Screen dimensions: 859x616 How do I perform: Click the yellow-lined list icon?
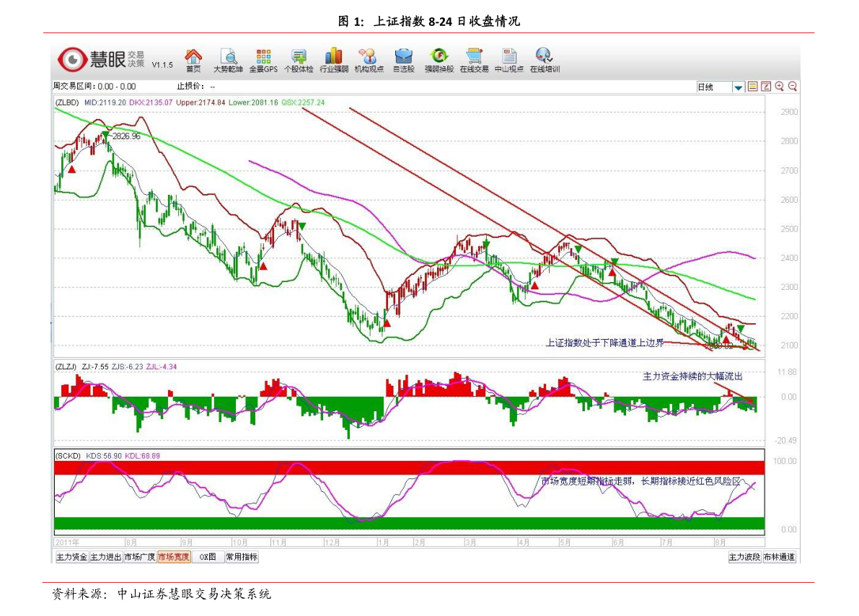click(753, 87)
